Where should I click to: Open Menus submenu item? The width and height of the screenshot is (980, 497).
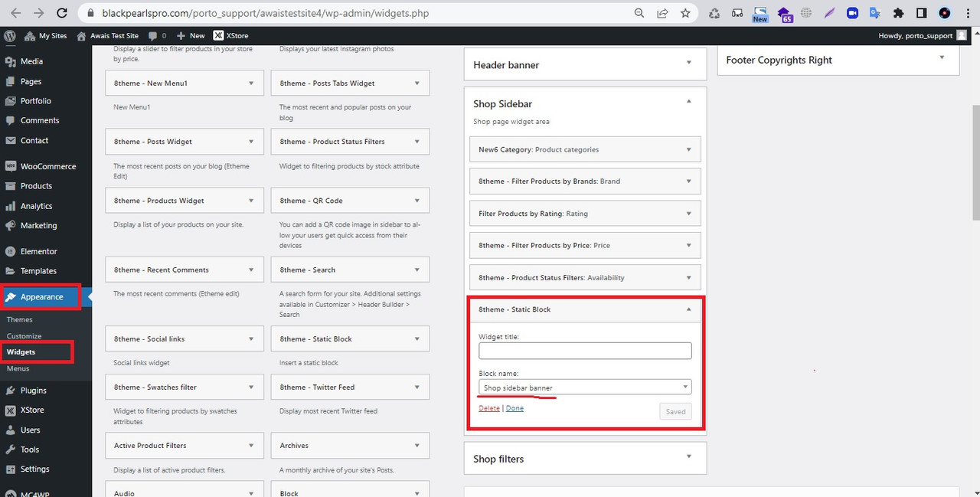(18, 368)
